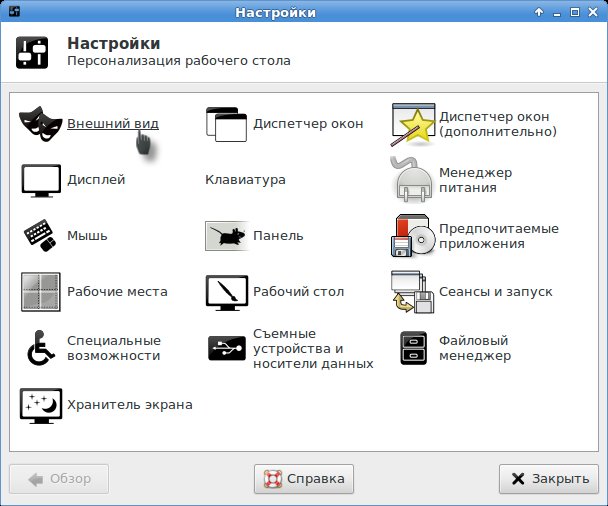The height and width of the screenshot is (506, 608).
Task: Open the Мышь label
Action: coord(87,235)
